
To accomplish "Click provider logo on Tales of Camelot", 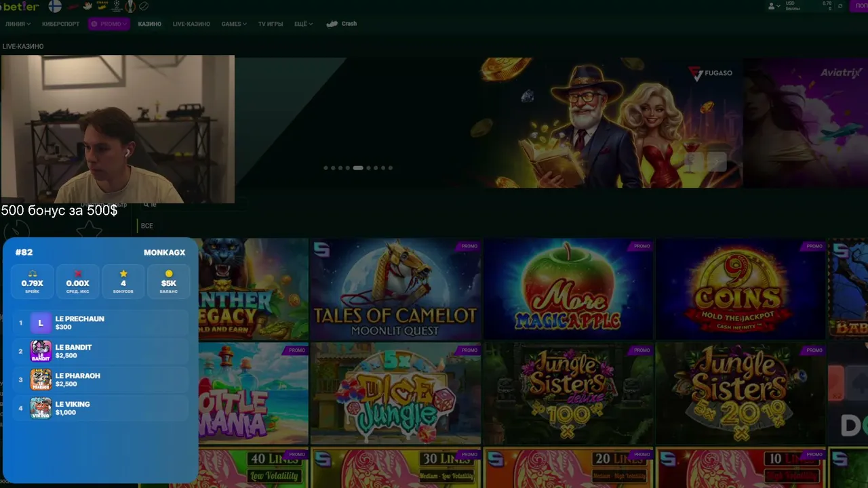I will click(x=321, y=250).
